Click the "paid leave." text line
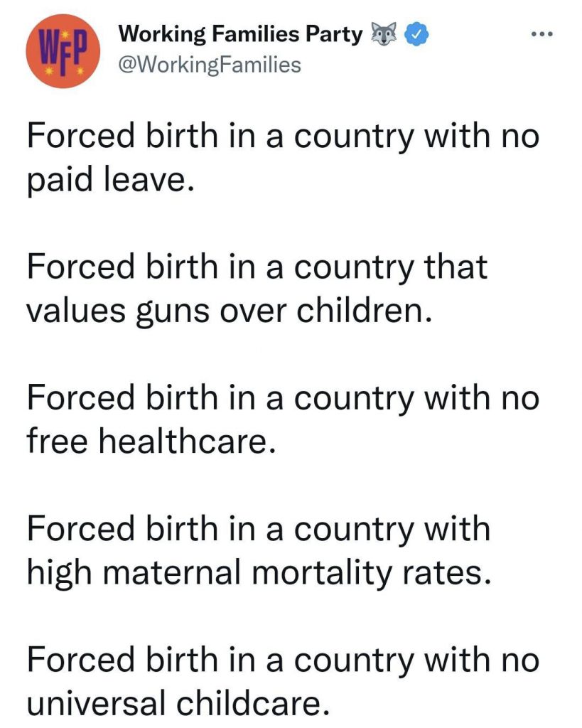 click(x=109, y=180)
